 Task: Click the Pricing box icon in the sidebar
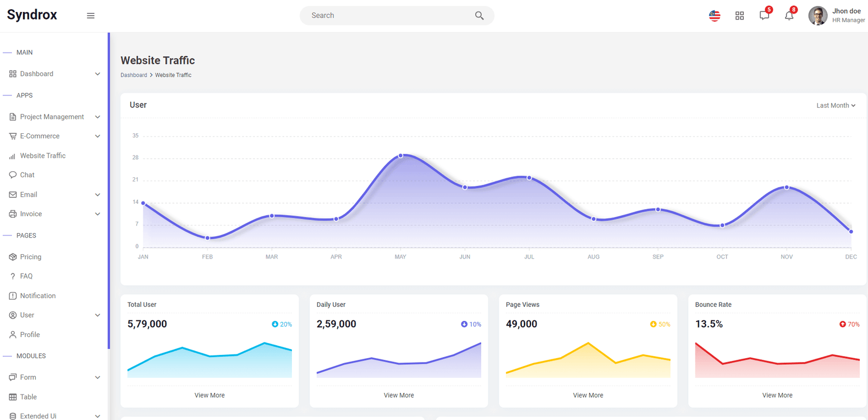tap(12, 257)
